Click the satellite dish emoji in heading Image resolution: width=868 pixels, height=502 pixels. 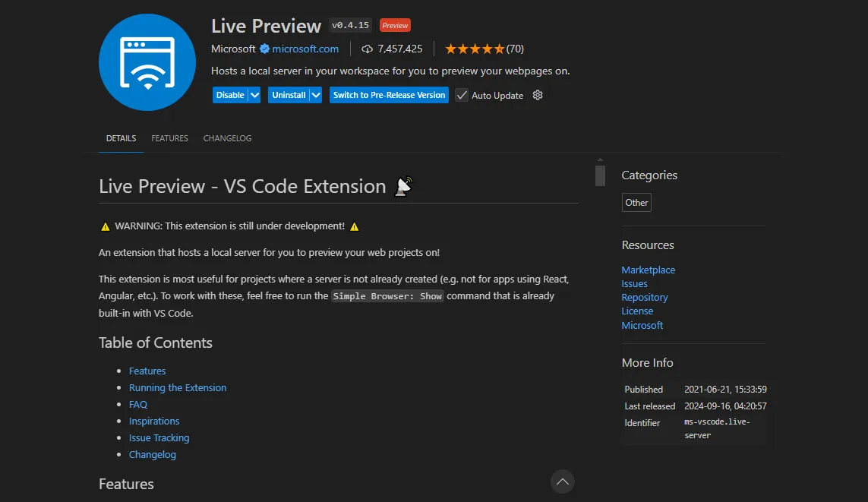(404, 186)
